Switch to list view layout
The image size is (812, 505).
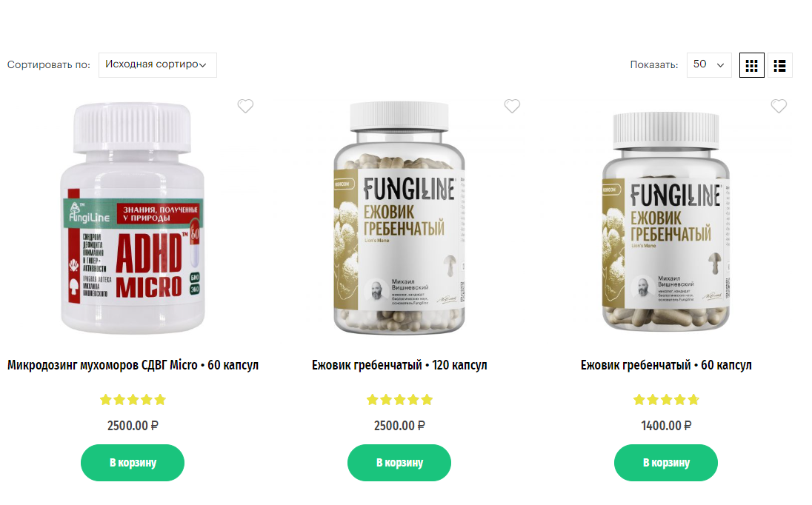(x=779, y=65)
